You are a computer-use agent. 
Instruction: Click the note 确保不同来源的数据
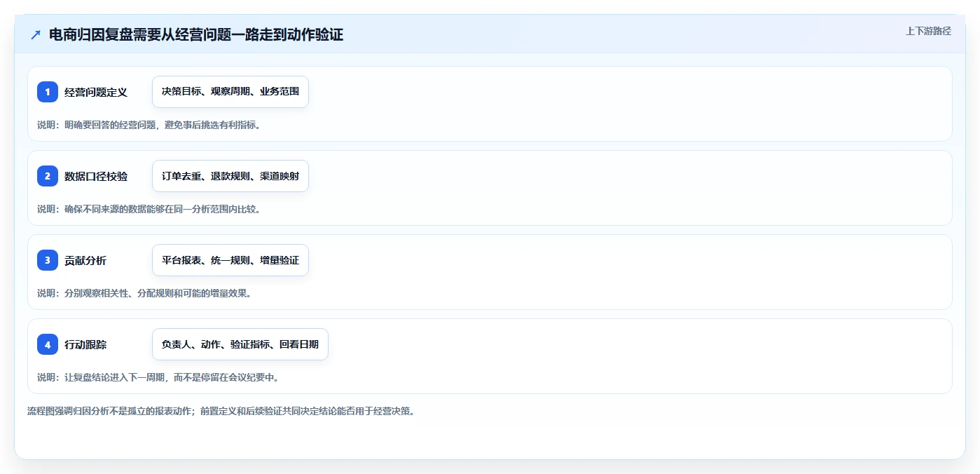pos(149,209)
